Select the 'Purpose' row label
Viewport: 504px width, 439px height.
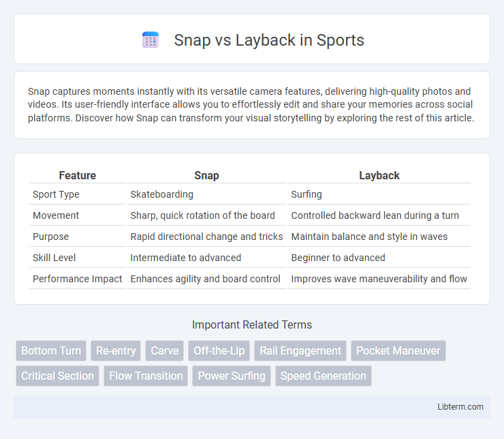point(51,237)
